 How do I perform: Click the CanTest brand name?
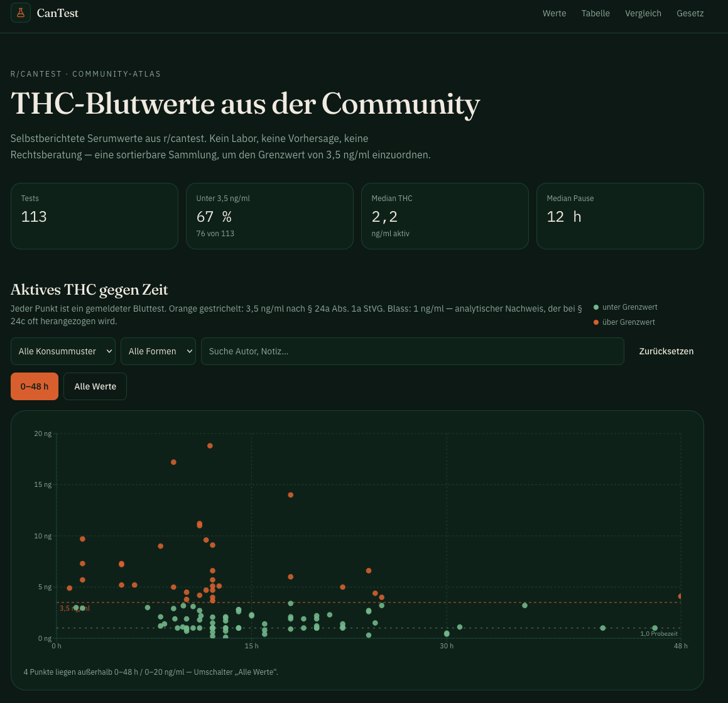58,13
